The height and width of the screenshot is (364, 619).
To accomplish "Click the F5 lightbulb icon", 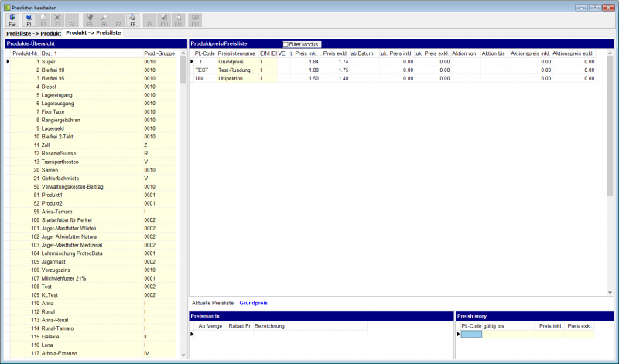I will coord(90,20).
